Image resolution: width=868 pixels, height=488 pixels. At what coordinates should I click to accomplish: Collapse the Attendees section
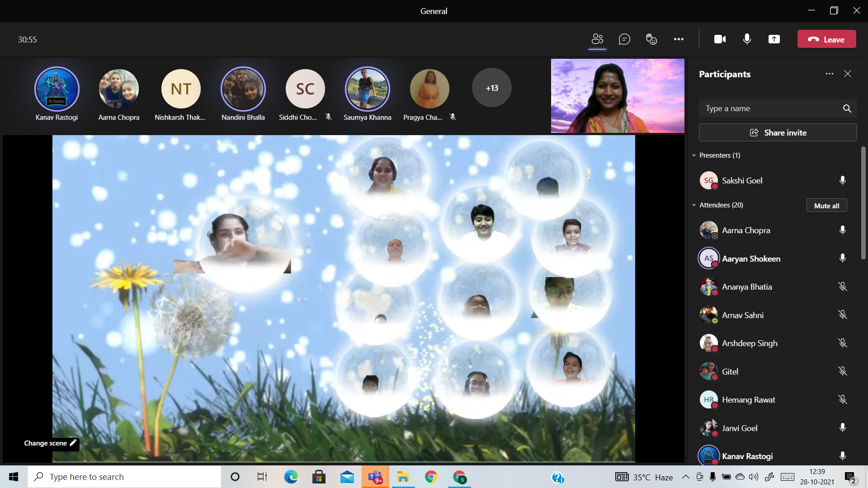tap(694, 205)
